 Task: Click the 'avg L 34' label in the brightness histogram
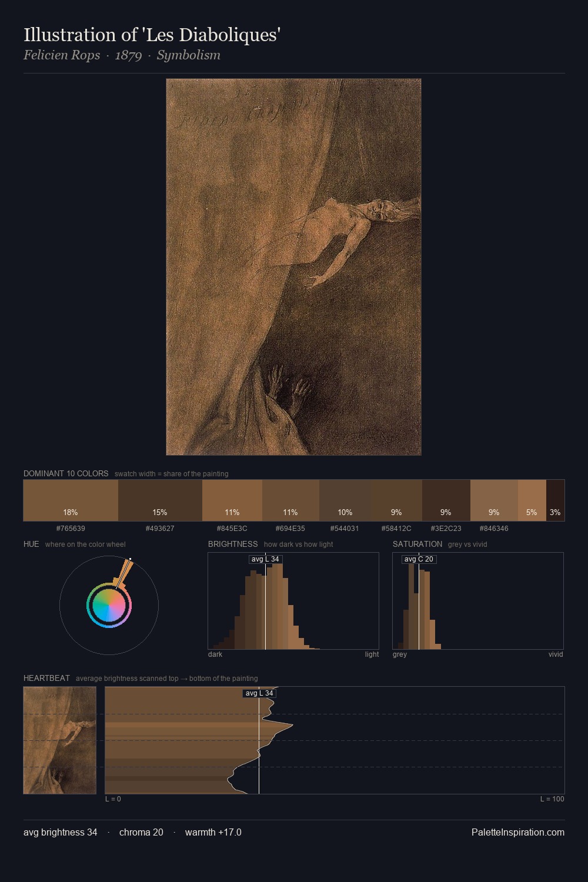click(265, 559)
